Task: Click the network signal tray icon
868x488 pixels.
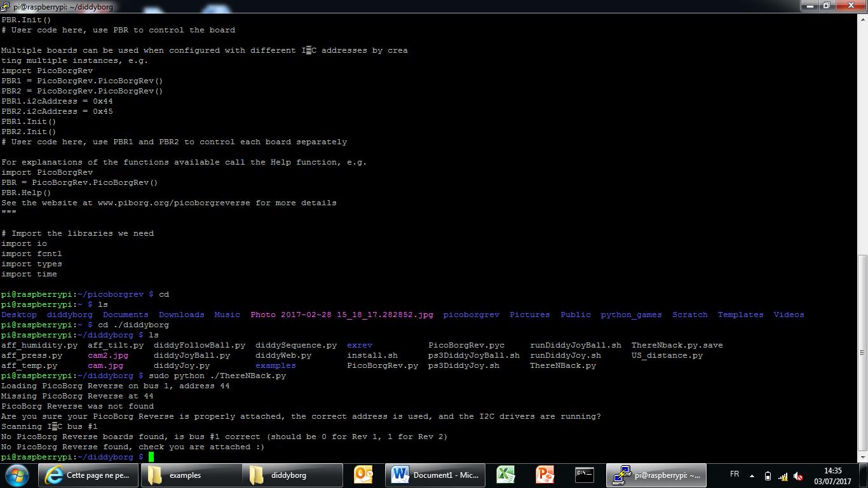Action: (783, 476)
